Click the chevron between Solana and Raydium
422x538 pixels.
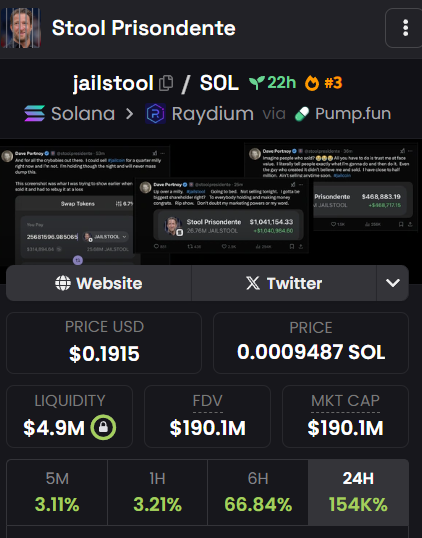pos(129,114)
